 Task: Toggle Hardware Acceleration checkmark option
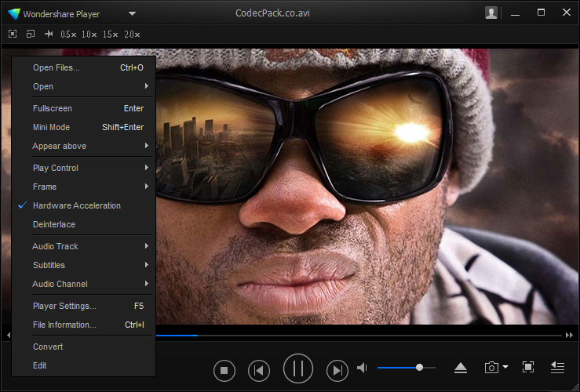click(x=76, y=205)
